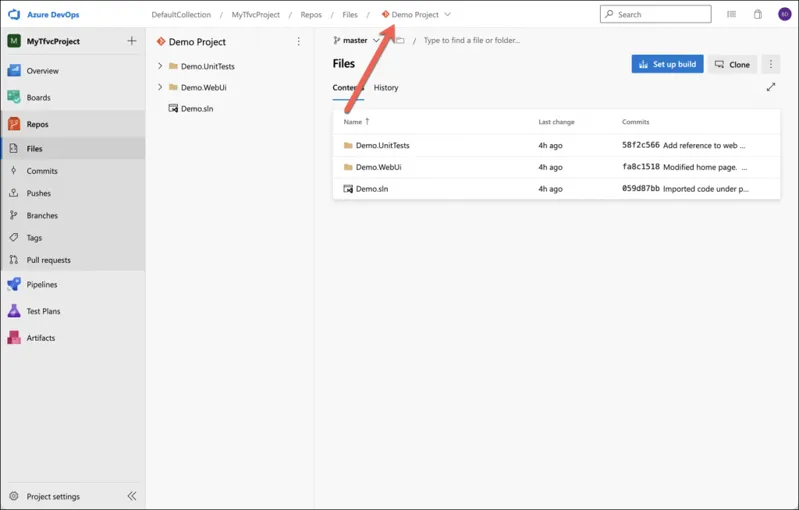Focus the find file or folder field

click(472, 40)
